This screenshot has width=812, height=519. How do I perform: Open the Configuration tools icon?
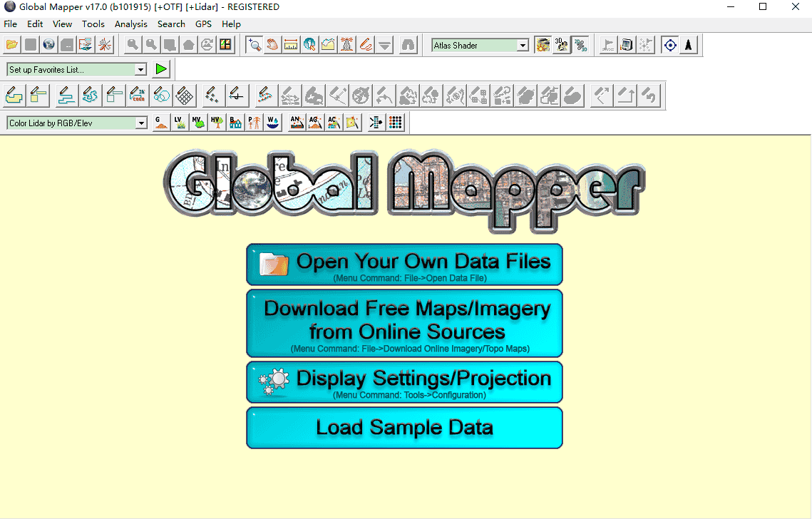pyautogui.click(x=105, y=45)
